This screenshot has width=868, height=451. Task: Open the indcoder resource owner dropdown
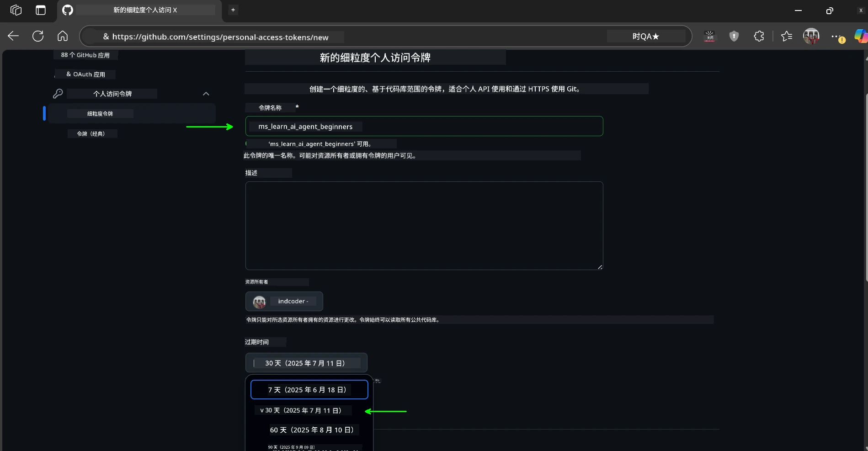click(284, 301)
